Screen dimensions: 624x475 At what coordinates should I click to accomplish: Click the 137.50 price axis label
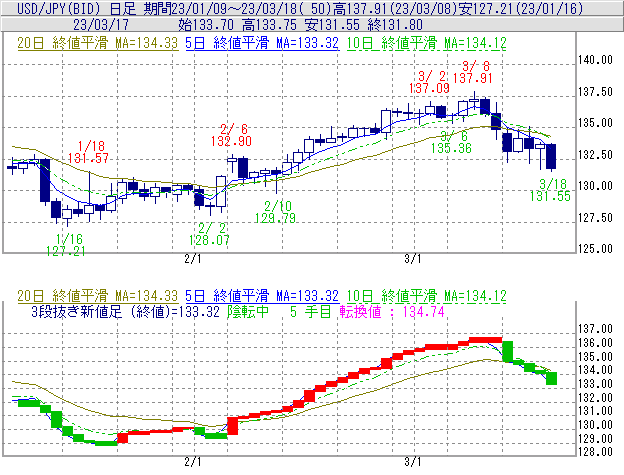(x=595, y=91)
